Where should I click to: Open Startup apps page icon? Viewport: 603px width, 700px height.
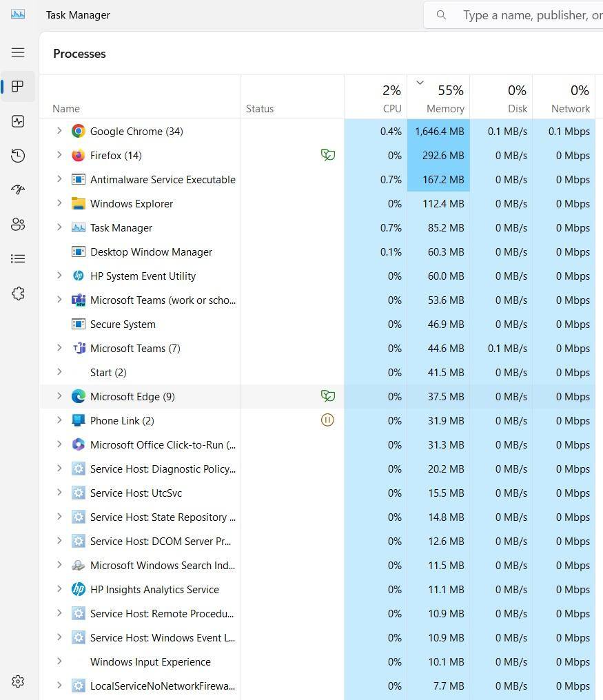click(18, 189)
